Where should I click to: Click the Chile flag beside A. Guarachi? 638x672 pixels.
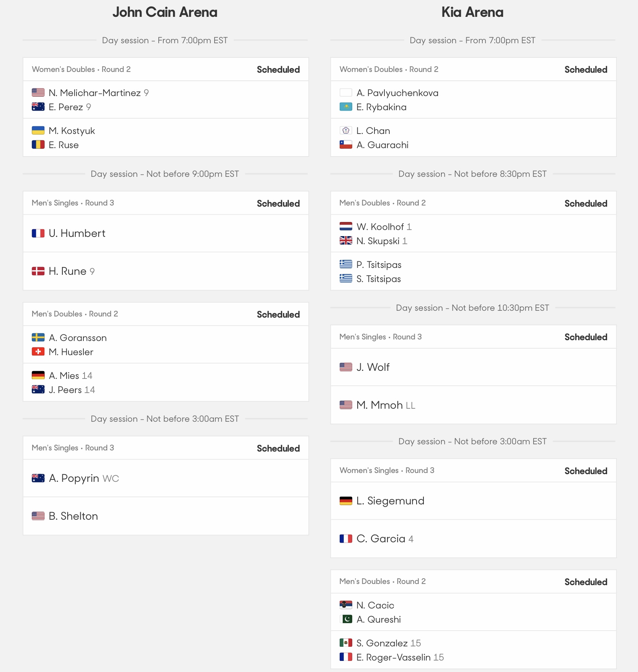[346, 145]
